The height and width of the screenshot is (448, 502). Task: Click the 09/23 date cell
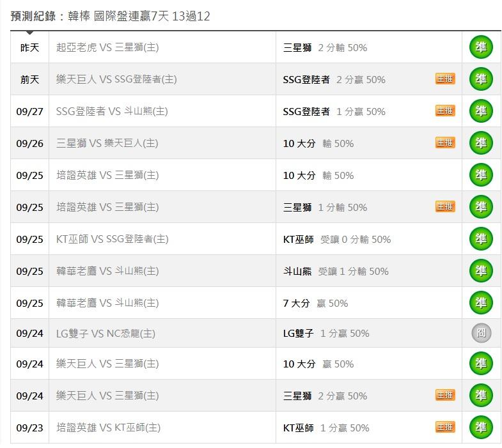pos(29,428)
